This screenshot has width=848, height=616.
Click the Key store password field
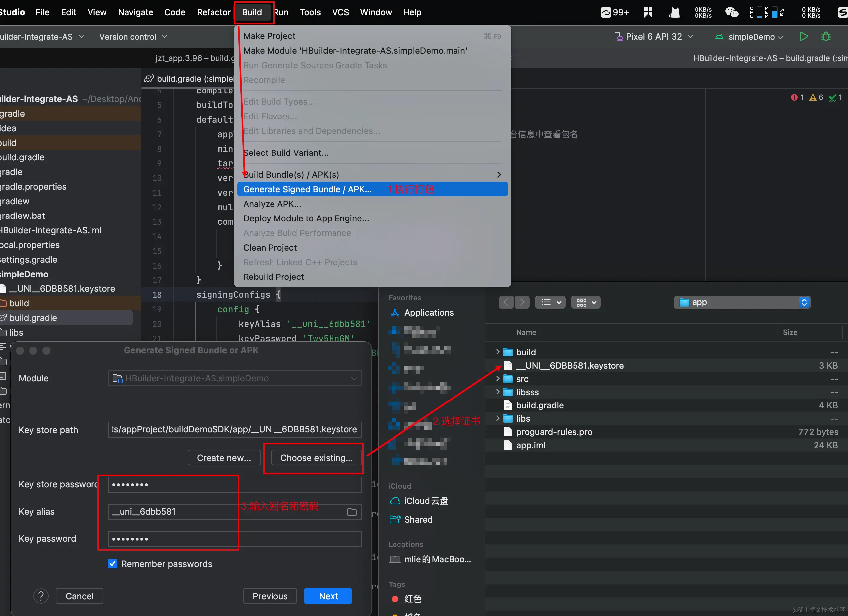click(x=234, y=485)
